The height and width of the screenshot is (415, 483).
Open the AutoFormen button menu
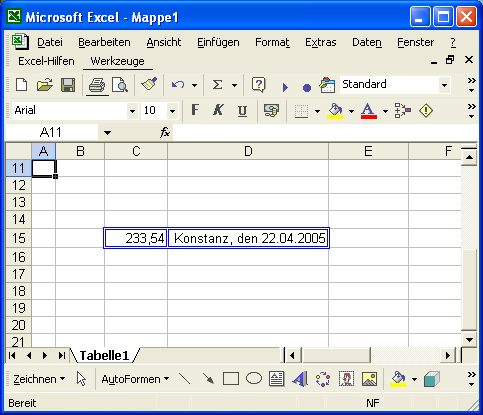click(135, 379)
